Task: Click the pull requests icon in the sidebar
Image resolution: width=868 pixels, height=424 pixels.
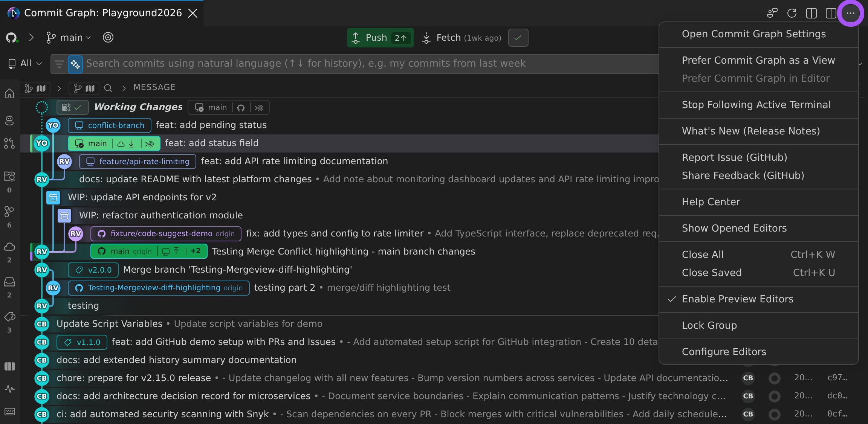Action: [9, 143]
